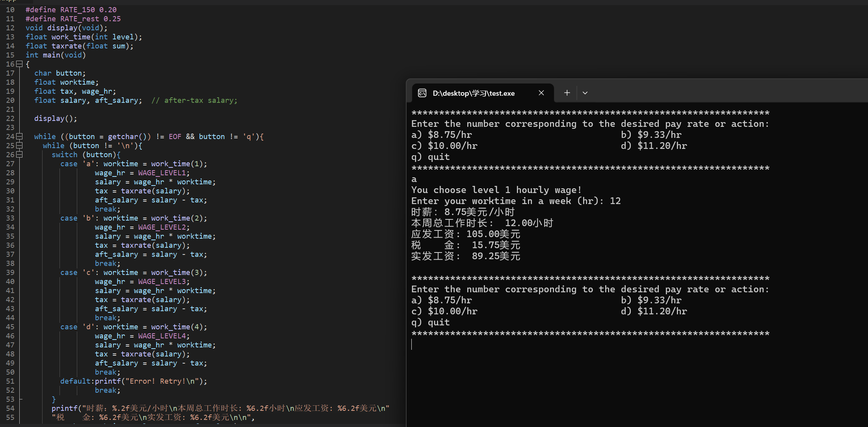Click the 'float worktime;' declaration

tap(67, 82)
